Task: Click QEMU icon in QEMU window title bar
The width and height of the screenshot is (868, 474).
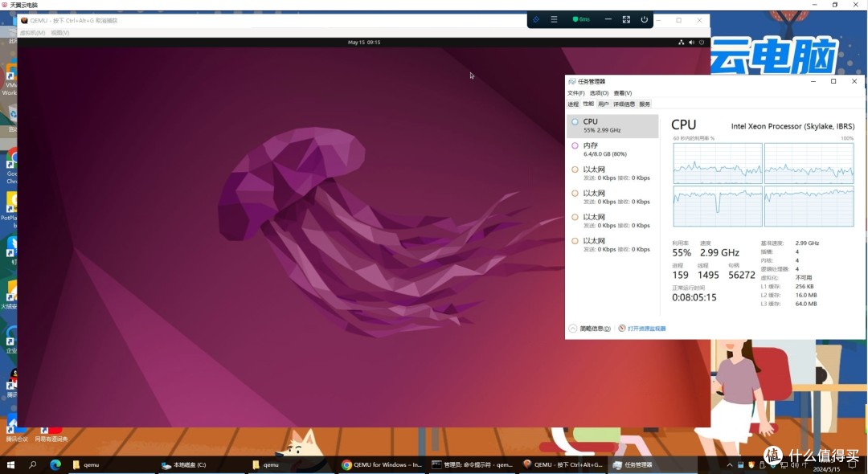Action: tap(24, 20)
